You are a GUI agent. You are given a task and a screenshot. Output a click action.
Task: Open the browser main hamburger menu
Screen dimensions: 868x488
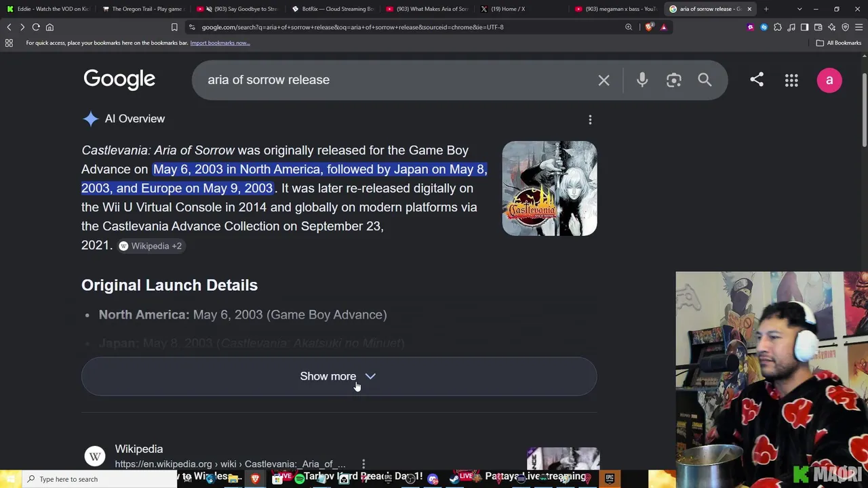(859, 27)
